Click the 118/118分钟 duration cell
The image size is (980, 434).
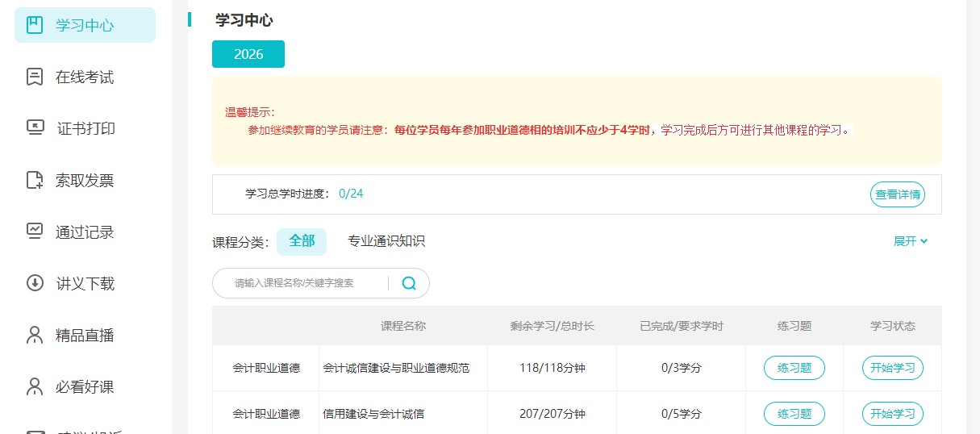click(x=553, y=368)
